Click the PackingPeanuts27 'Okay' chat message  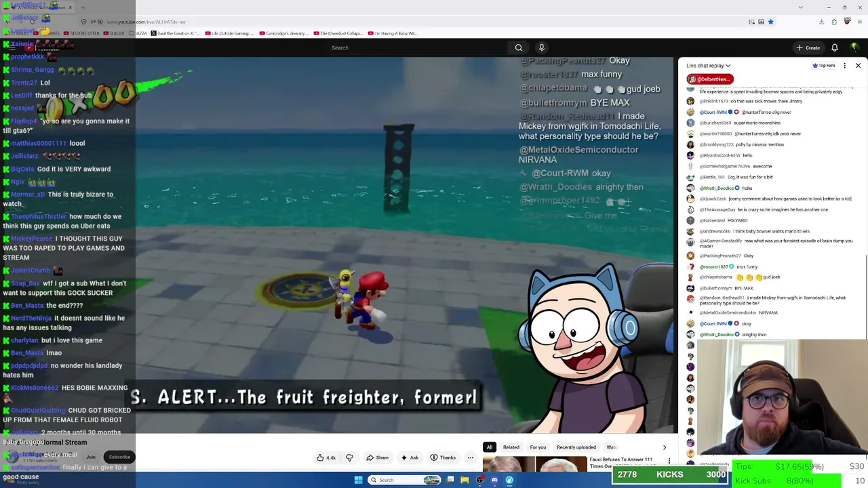point(720,256)
